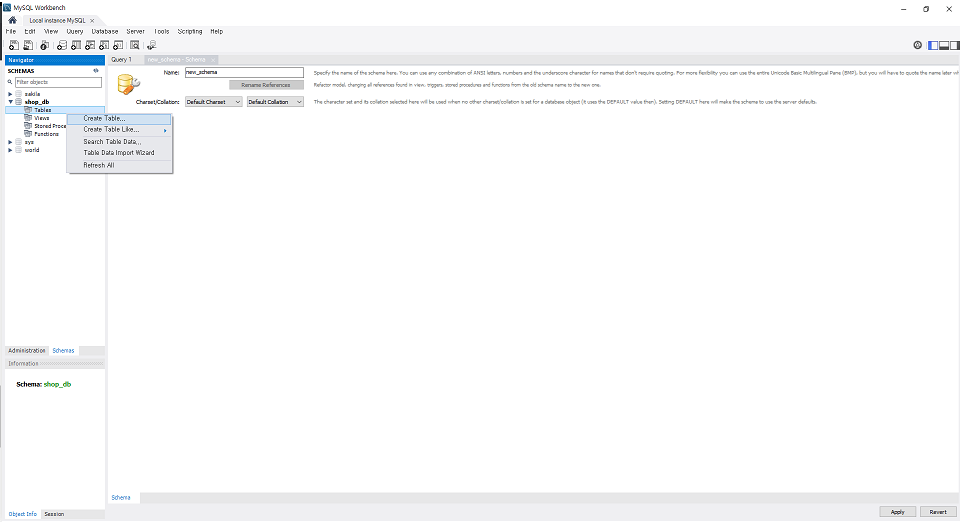The width and height of the screenshot is (960, 522).
Task: Open the View menu
Action: [x=51, y=31]
